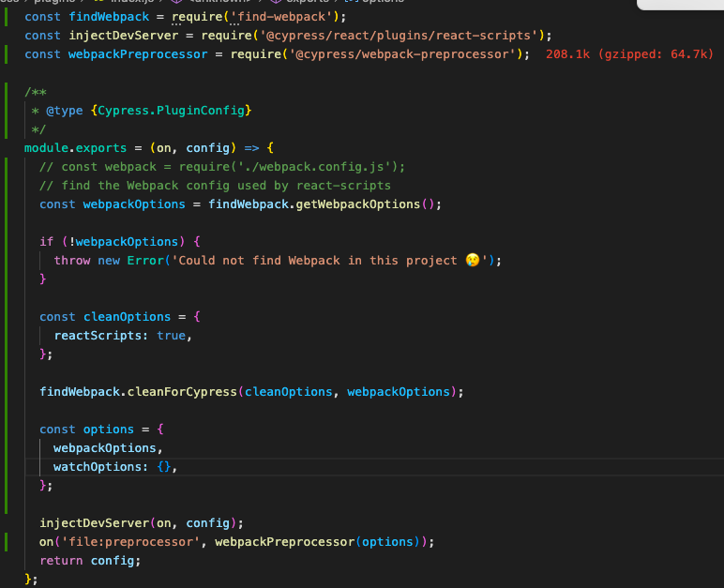Click the reactScripts property key
This screenshot has width=724, height=588.
click(x=98, y=336)
